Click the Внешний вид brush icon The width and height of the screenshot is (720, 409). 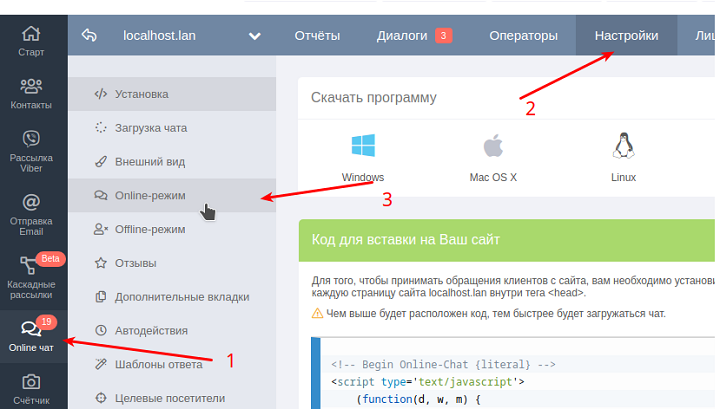point(101,162)
